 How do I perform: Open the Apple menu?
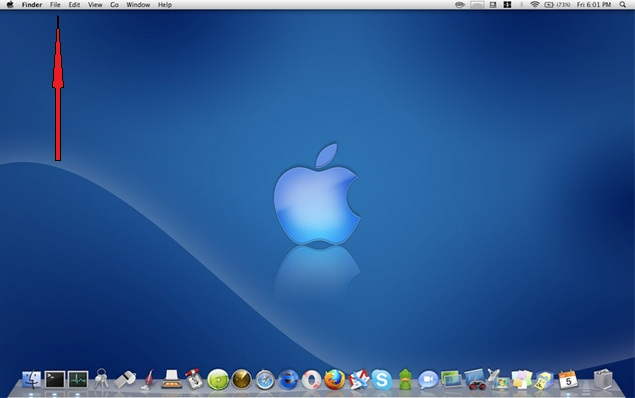tap(10, 5)
